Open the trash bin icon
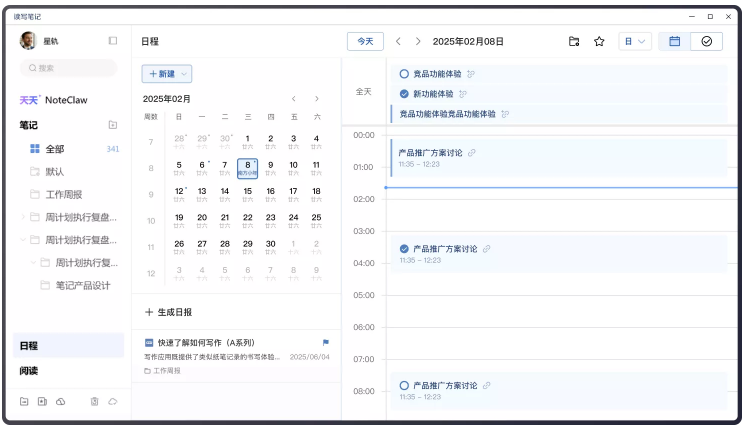 pos(95,401)
